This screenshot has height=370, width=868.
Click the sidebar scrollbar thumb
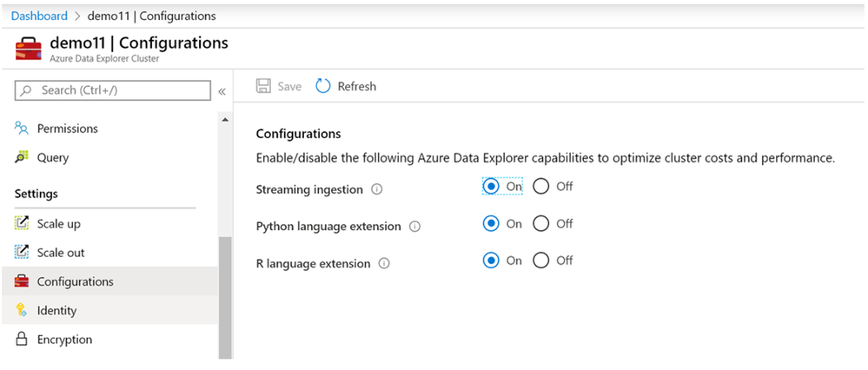coord(225,298)
